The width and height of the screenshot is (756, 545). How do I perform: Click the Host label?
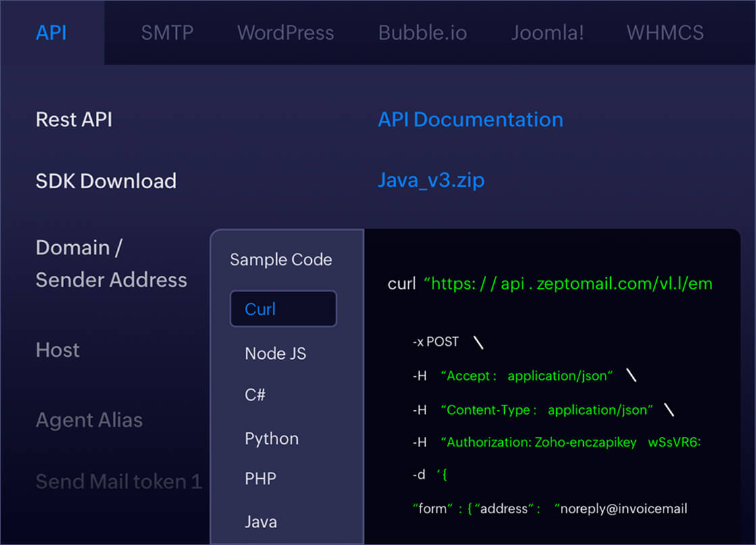pos(57,350)
